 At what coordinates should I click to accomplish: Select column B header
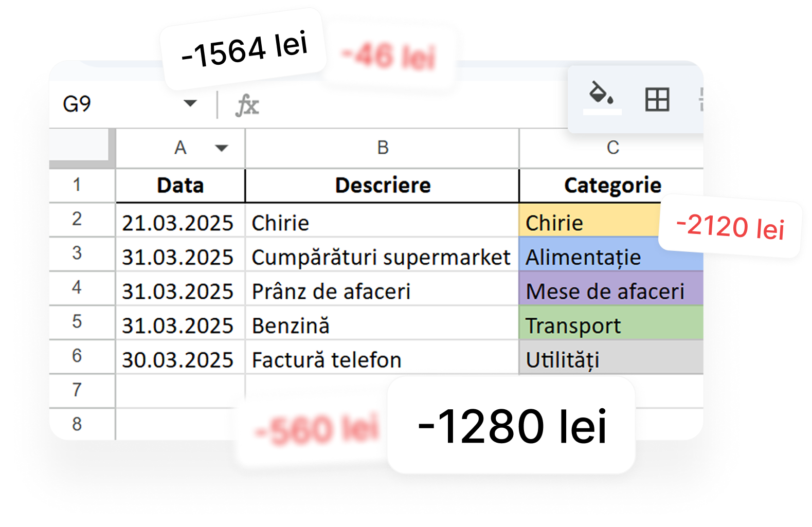[383, 148]
